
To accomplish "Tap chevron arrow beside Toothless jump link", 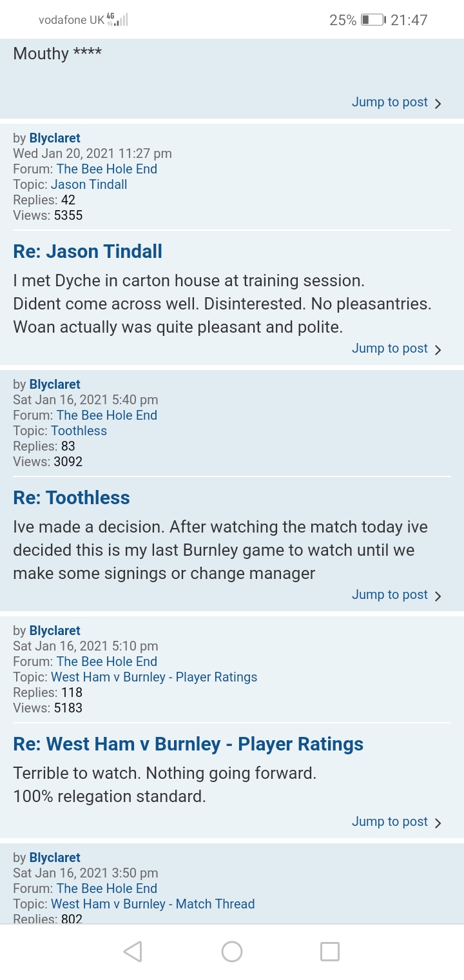I will [438, 596].
